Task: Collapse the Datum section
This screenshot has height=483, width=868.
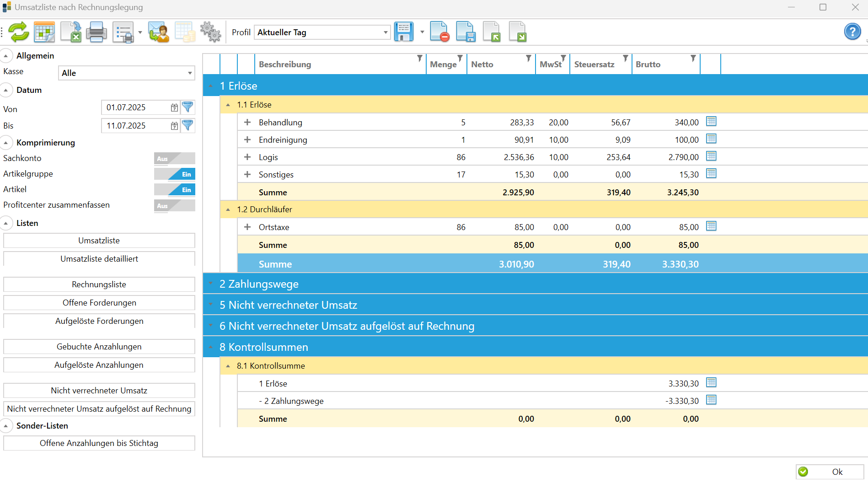Action: (x=5, y=90)
